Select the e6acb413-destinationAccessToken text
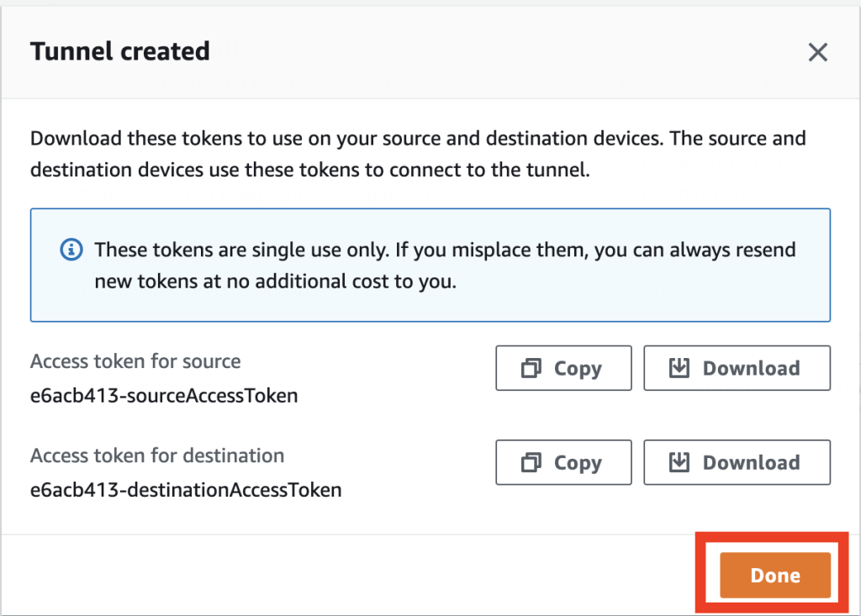Image resolution: width=861 pixels, height=616 pixels. (x=186, y=490)
